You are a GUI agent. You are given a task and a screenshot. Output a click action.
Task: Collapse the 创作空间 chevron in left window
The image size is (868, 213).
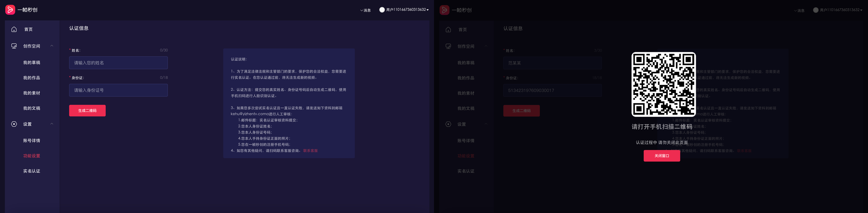point(52,46)
